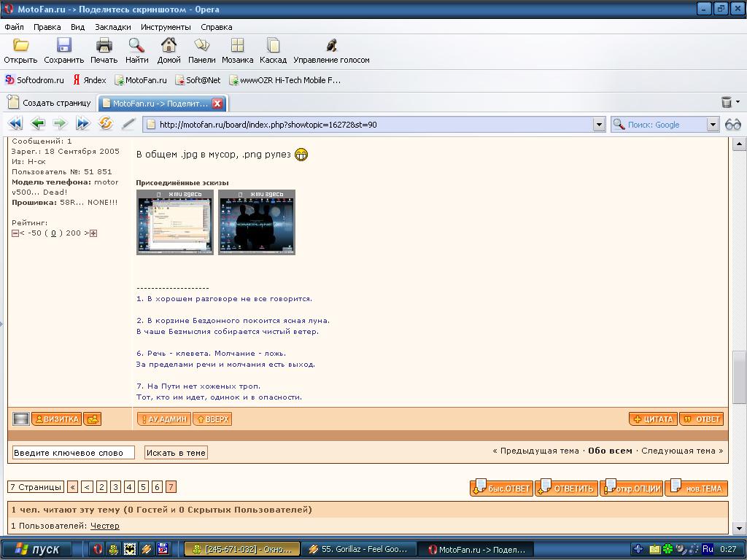This screenshot has width=747, height=560.
Task: Click the rewind navigation arrow
Action: coord(15,124)
